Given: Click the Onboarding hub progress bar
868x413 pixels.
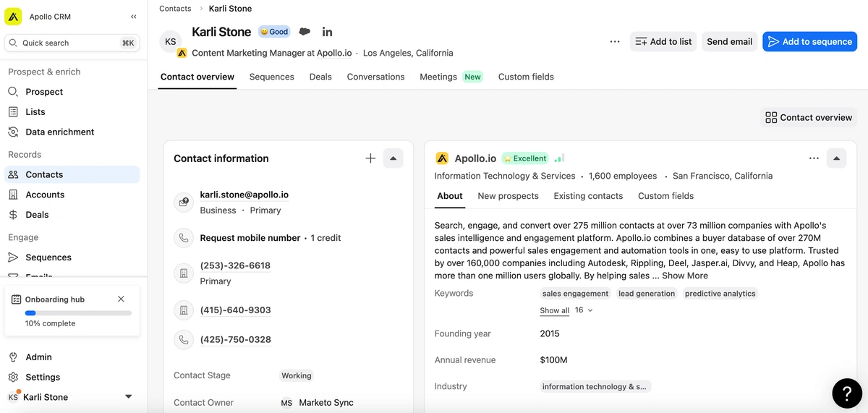Looking at the screenshot, I should (x=78, y=313).
